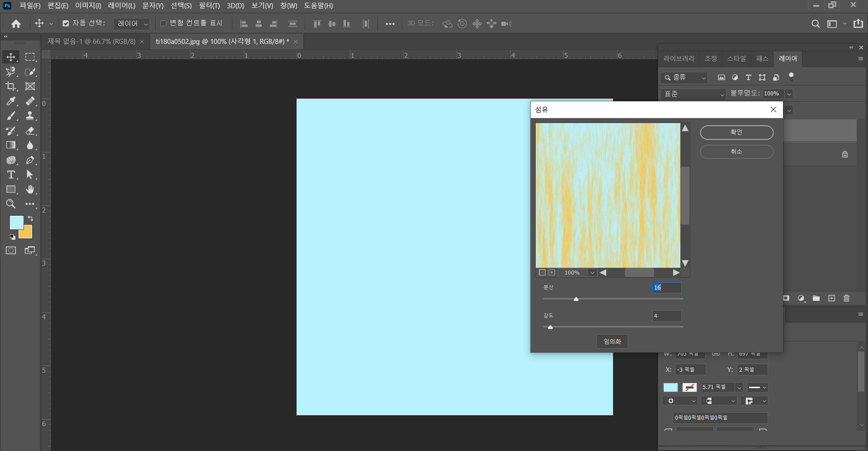Select the Crop tool
The width and height of the screenshot is (868, 451).
(x=11, y=86)
